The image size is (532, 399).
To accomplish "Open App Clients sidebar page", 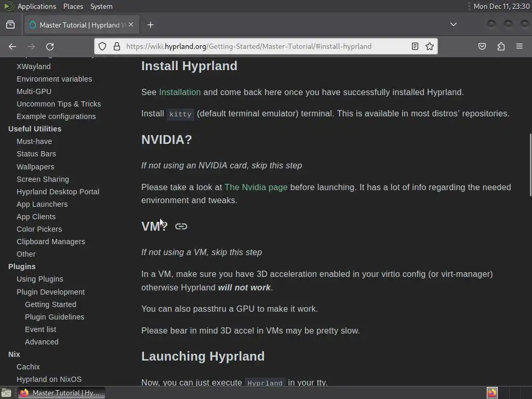I will pyautogui.click(x=36, y=217).
